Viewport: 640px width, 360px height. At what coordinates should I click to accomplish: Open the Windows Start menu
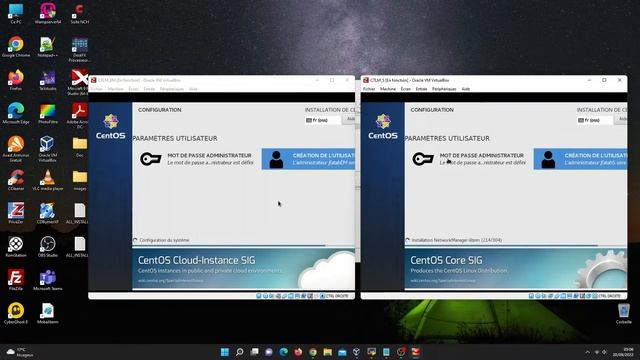click(225, 352)
